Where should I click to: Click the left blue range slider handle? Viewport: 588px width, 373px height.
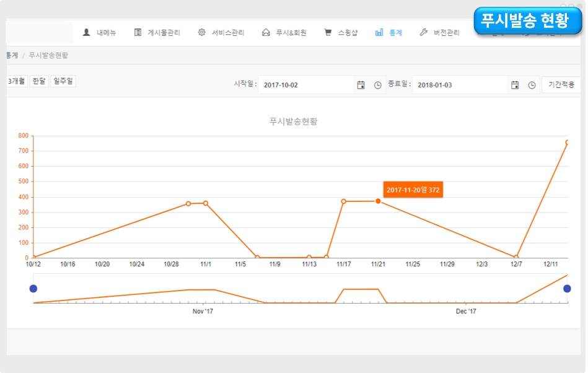tap(33, 289)
